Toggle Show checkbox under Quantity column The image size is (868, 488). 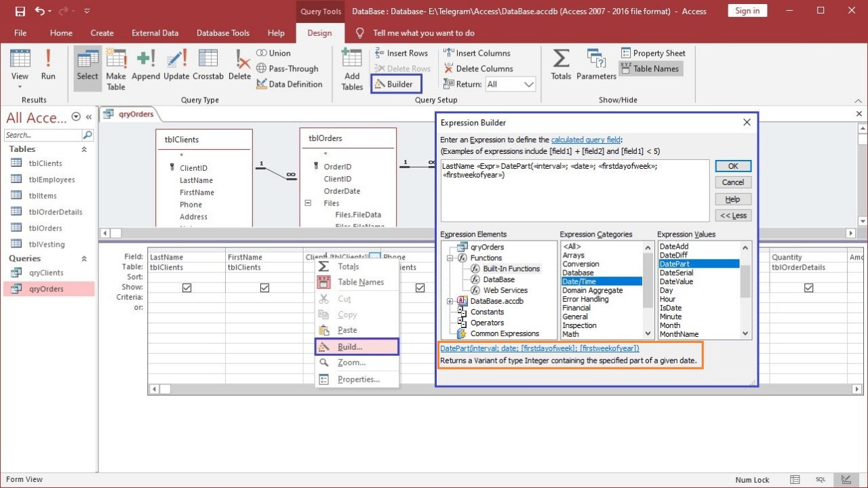click(808, 287)
